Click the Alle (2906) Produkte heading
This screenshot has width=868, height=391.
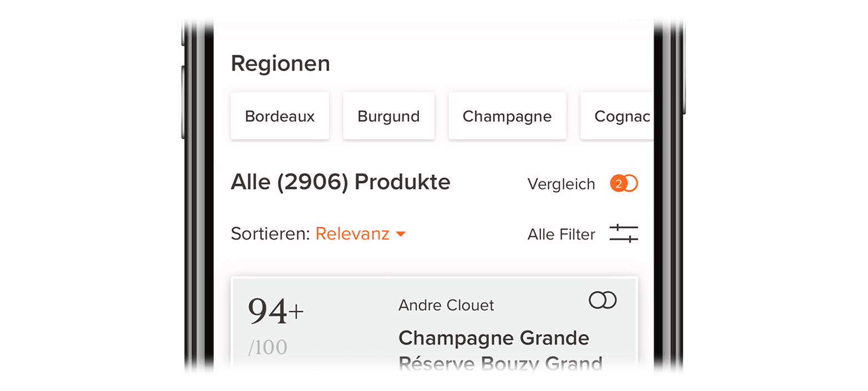click(x=341, y=182)
